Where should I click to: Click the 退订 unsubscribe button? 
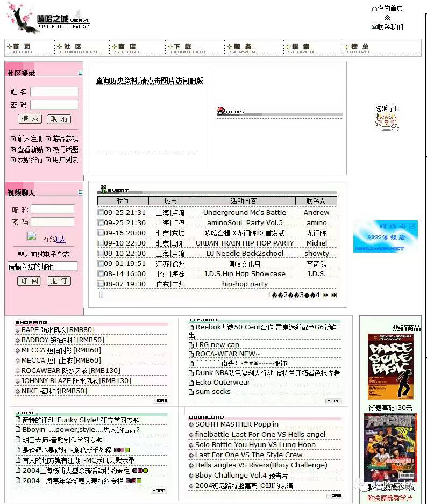click(59, 281)
